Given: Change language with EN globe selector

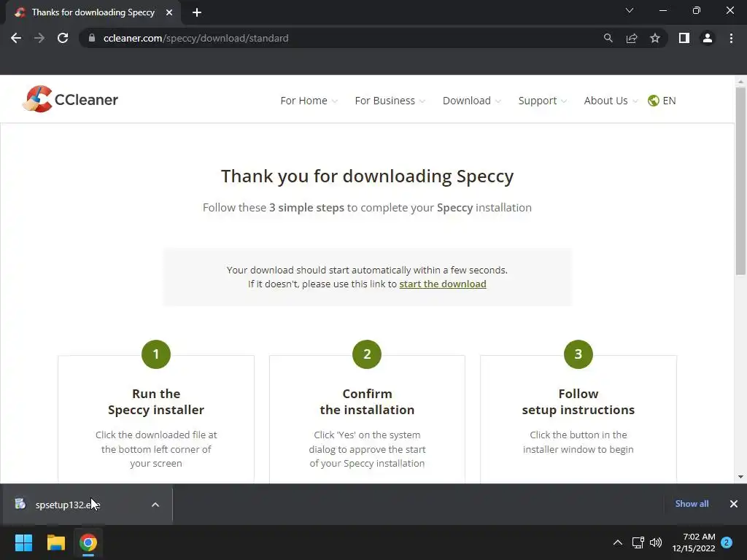Looking at the screenshot, I should point(662,101).
